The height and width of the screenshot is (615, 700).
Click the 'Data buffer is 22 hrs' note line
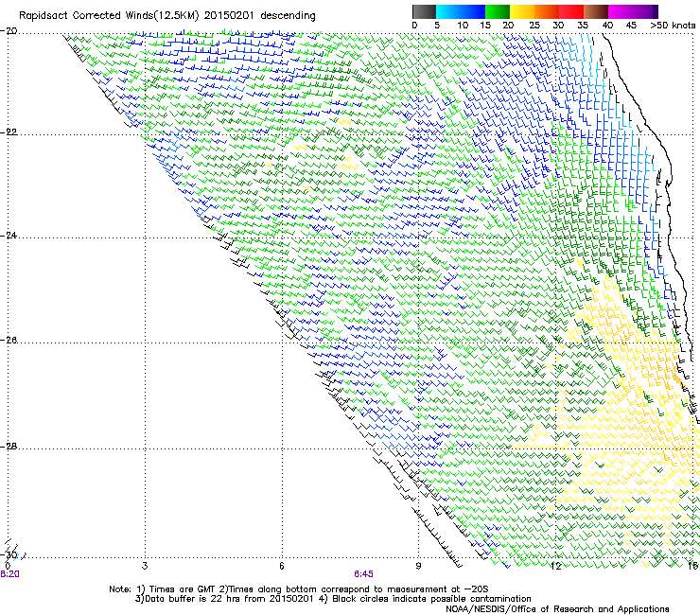(x=333, y=599)
